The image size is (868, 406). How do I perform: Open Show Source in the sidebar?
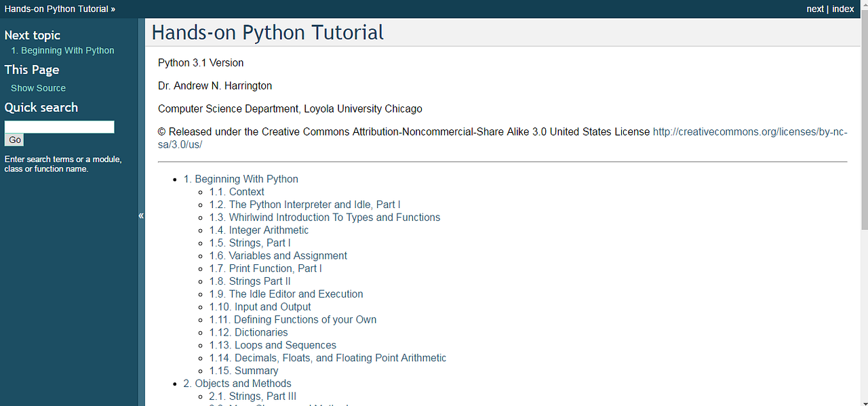tap(37, 87)
